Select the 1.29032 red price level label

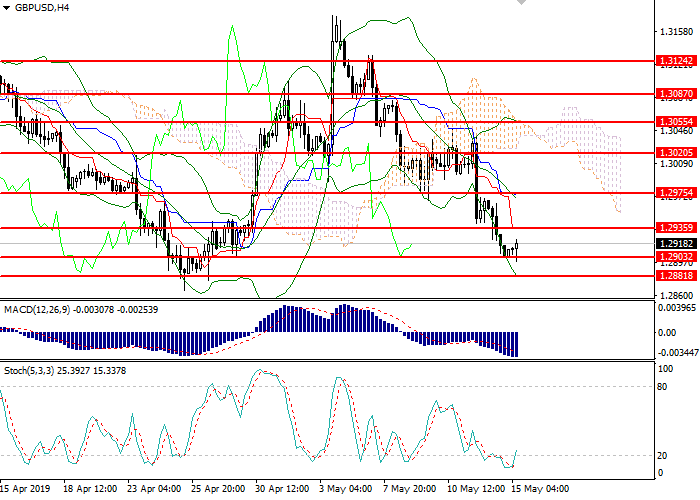coord(674,257)
